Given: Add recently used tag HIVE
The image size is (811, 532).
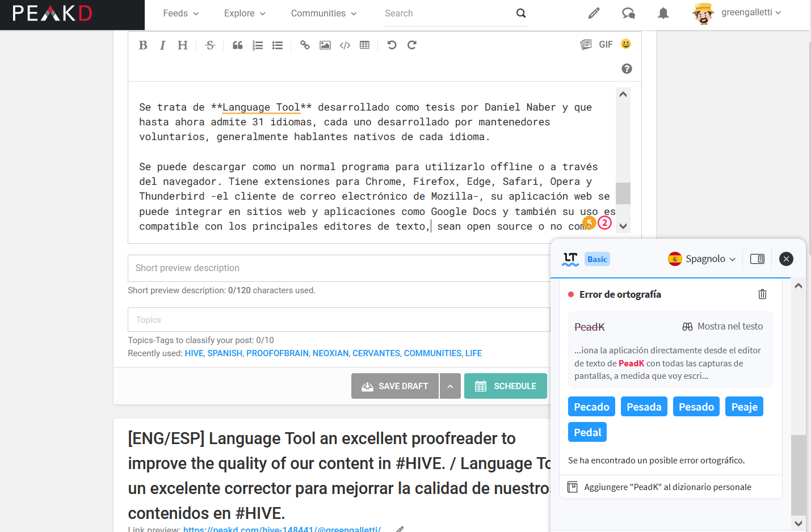Looking at the screenshot, I should [194, 353].
